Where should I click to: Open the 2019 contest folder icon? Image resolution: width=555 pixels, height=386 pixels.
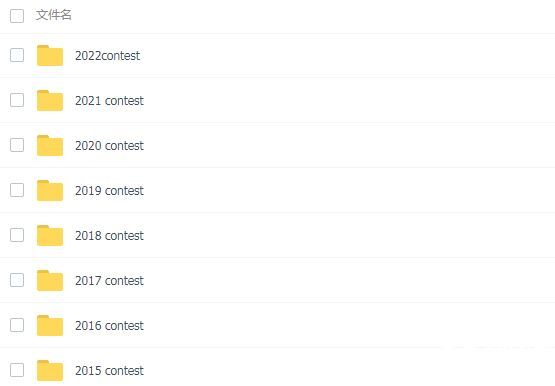coord(50,190)
